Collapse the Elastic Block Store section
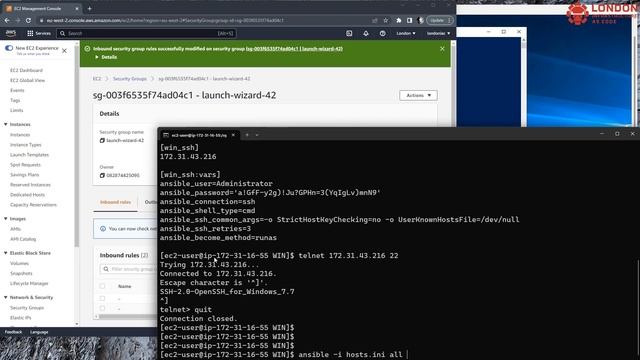Viewport: 640px width, 360px height. 6,253
